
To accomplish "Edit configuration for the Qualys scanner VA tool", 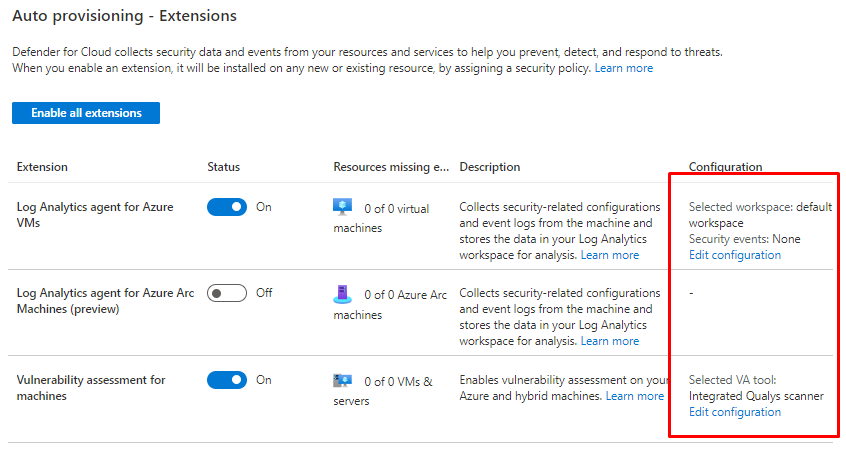I will pos(735,412).
